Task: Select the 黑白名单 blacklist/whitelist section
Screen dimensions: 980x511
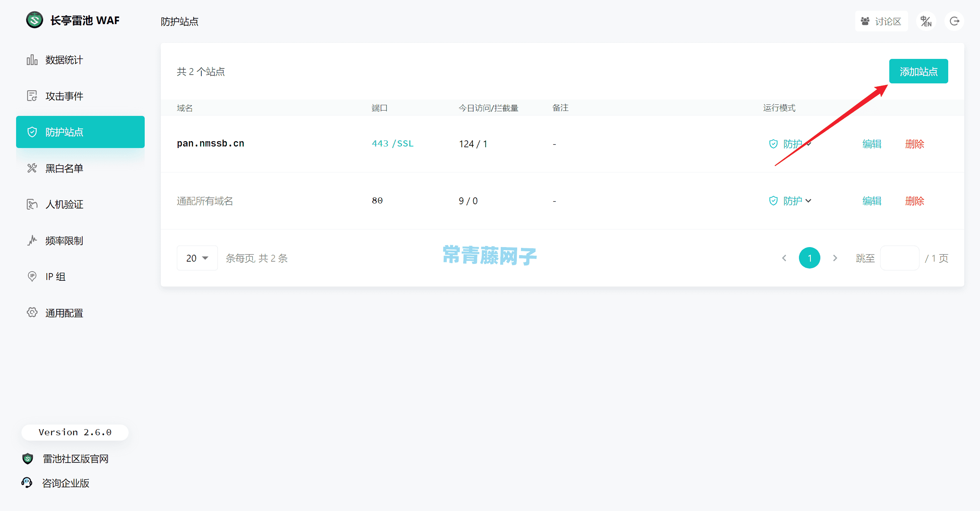Action: (64, 168)
